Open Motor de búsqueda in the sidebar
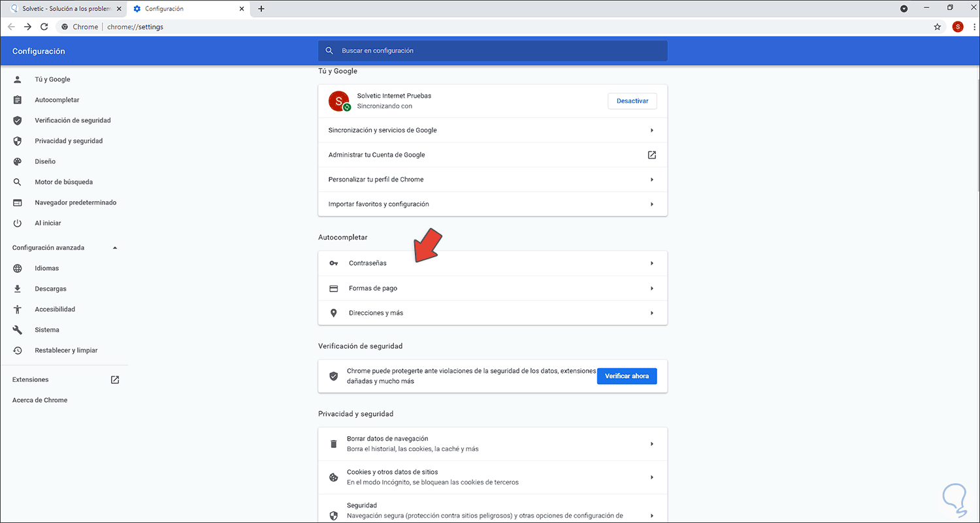The width and height of the screenshot is (980, 523). 64,182
